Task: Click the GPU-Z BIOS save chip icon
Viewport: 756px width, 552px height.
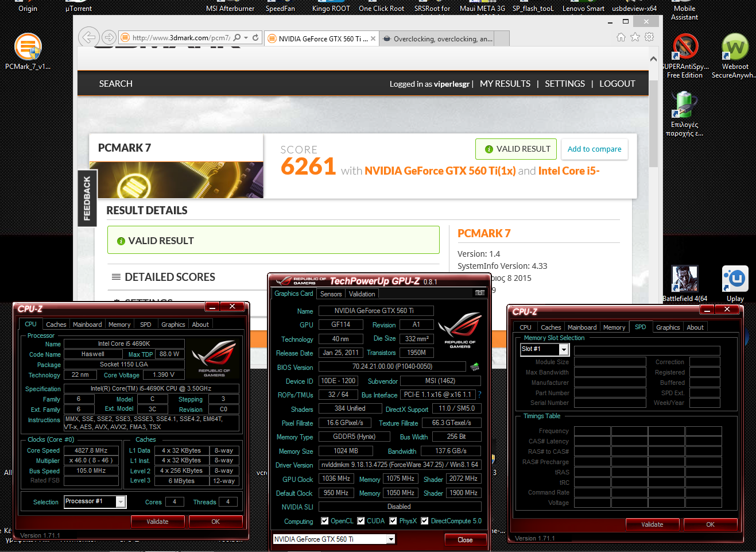Action: pyautogui.click(x=475, y=366)
